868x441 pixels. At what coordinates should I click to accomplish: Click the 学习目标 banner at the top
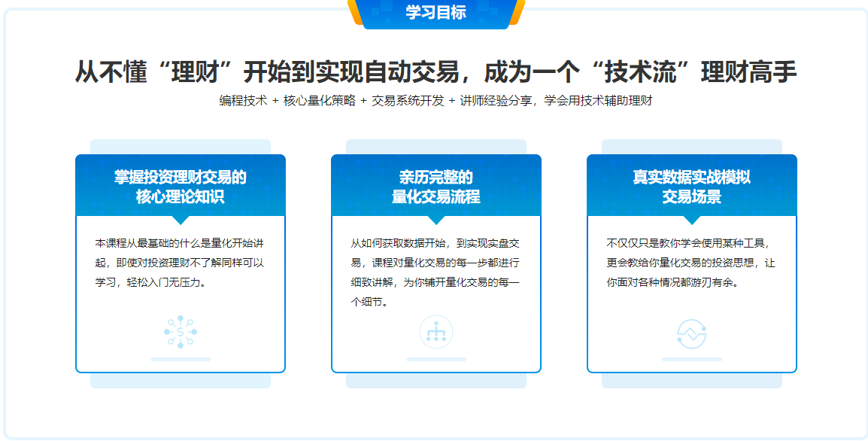434,12
